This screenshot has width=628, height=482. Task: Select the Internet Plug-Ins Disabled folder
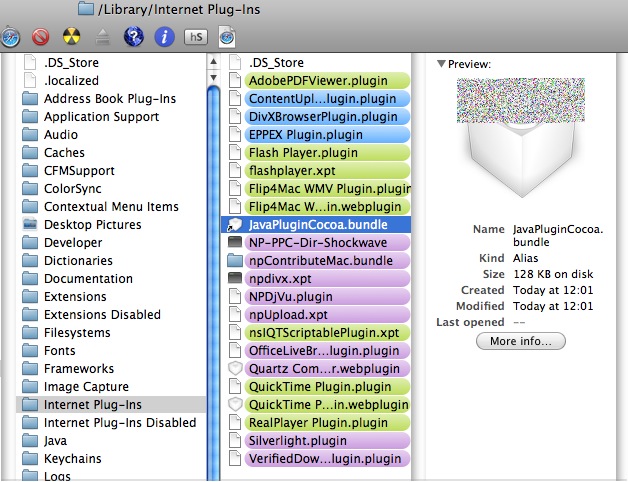coord(111,423)
